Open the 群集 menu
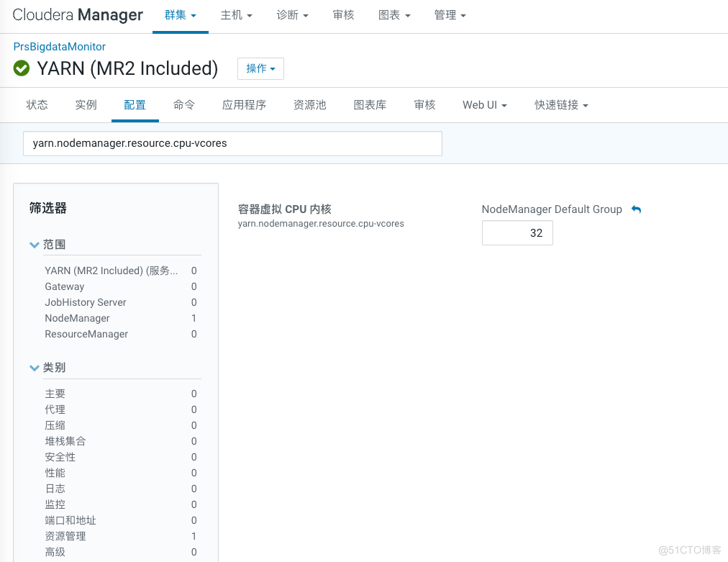The height and width of the screenshot is (562, 728). 180,14
